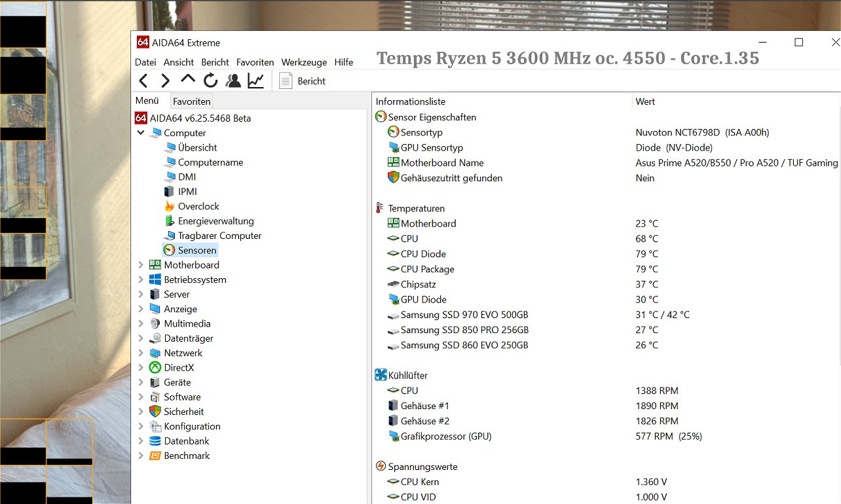Screen dimensions: 841x504
Task: Click the up-level arrow toolbar icon
Action: (188, 79)
